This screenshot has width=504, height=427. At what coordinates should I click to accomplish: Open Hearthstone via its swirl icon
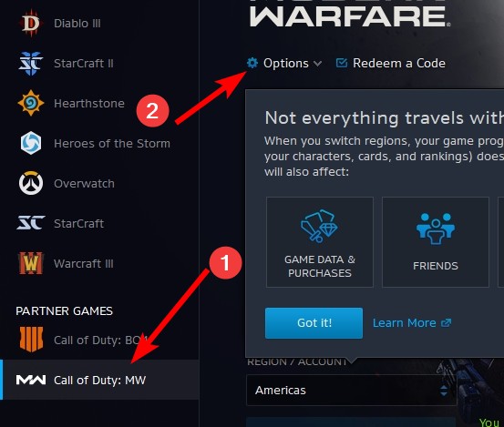[x=31, y=103]
